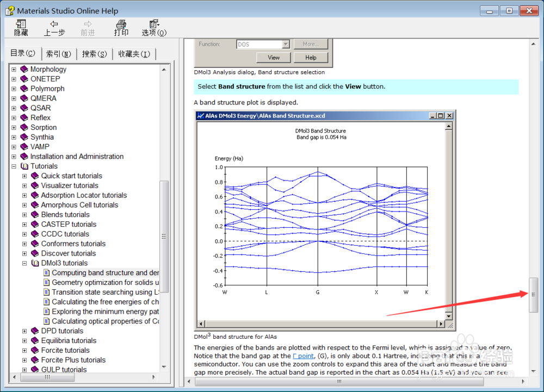Click the content pane horizontal scrollbar thumb
This screenshot has height=392, width=544.
[x=339, y=382]
